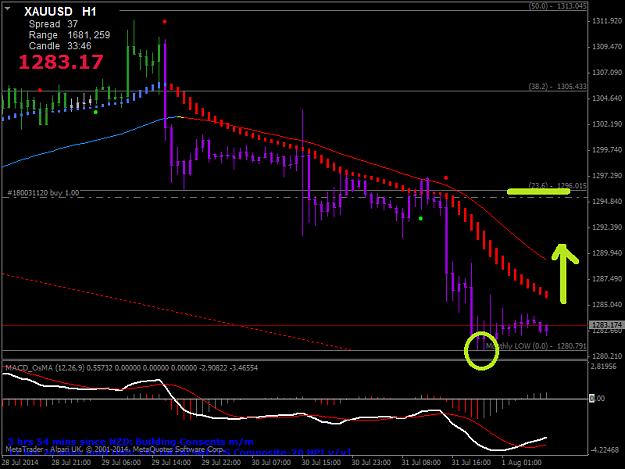Click the red signal dot near 31 Jul 16:00
This screenshot has width=625, height=469.
(446, 178)
